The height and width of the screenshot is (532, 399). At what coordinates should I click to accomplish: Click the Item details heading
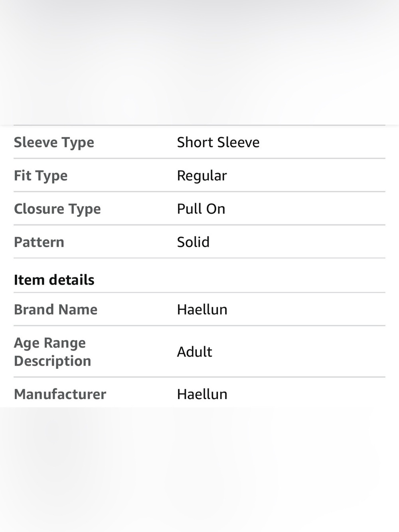tap(54, 280)
